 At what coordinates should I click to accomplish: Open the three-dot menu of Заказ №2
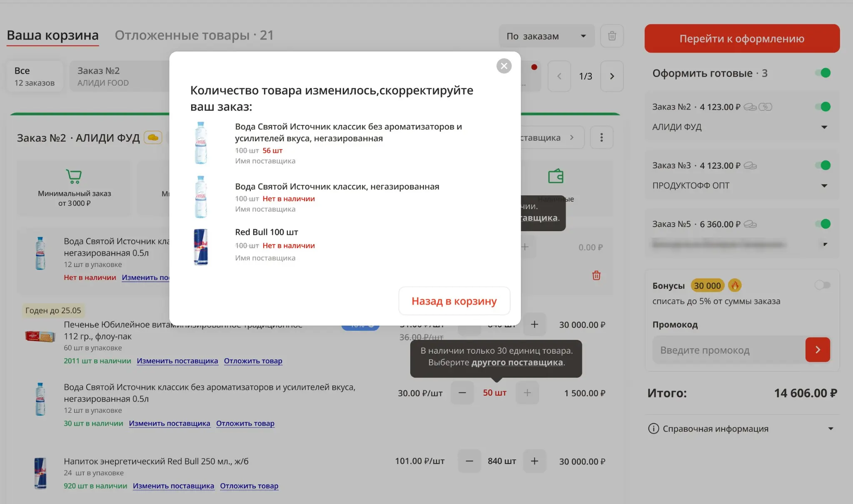(x=601, y=137)
